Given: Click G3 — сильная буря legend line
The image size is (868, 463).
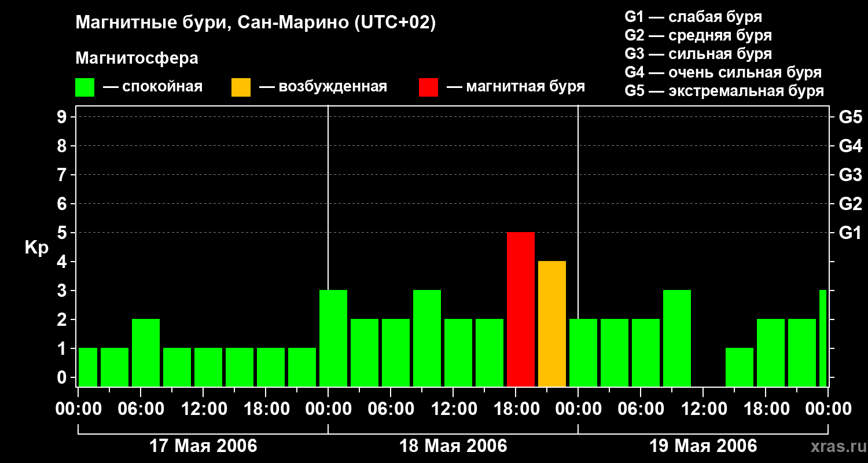Looking at the screenshot, I should point(698,54).
